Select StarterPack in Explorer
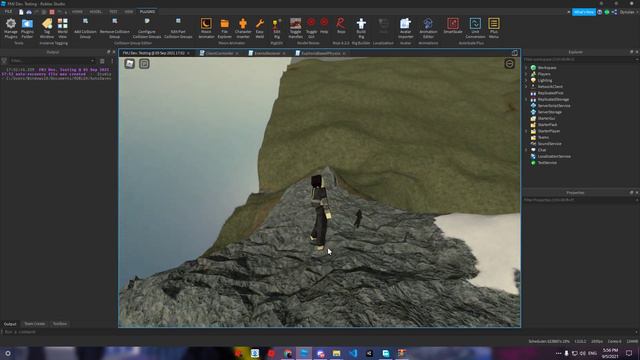The width and height of the screenshot is (640, 360). [547, 124]
